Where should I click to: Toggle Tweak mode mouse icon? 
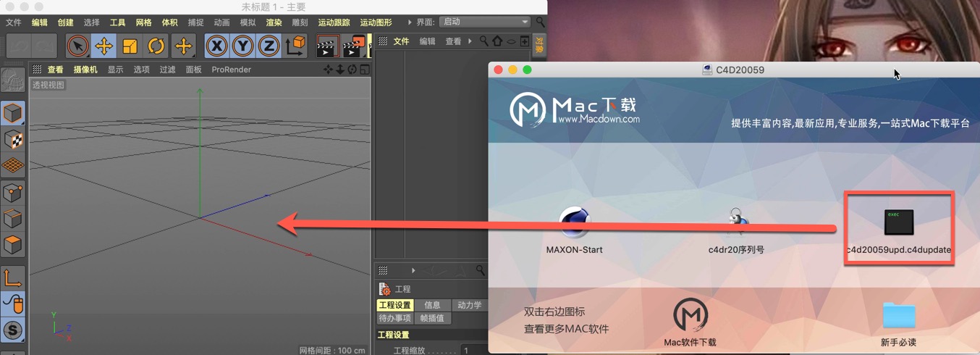tap(12, 304)
